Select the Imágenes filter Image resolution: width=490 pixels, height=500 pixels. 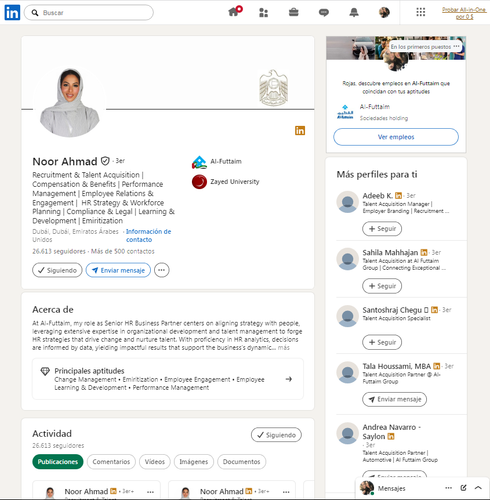[194, 462]
